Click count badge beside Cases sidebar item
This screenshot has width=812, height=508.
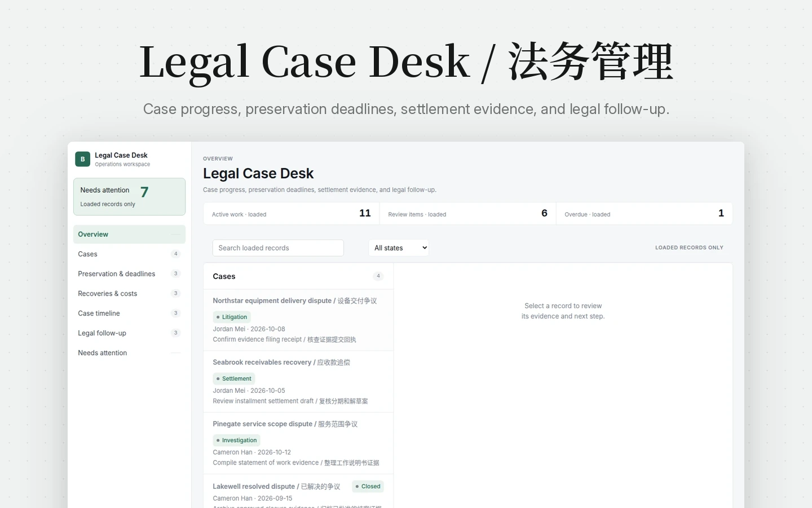[x=176, y=254]
